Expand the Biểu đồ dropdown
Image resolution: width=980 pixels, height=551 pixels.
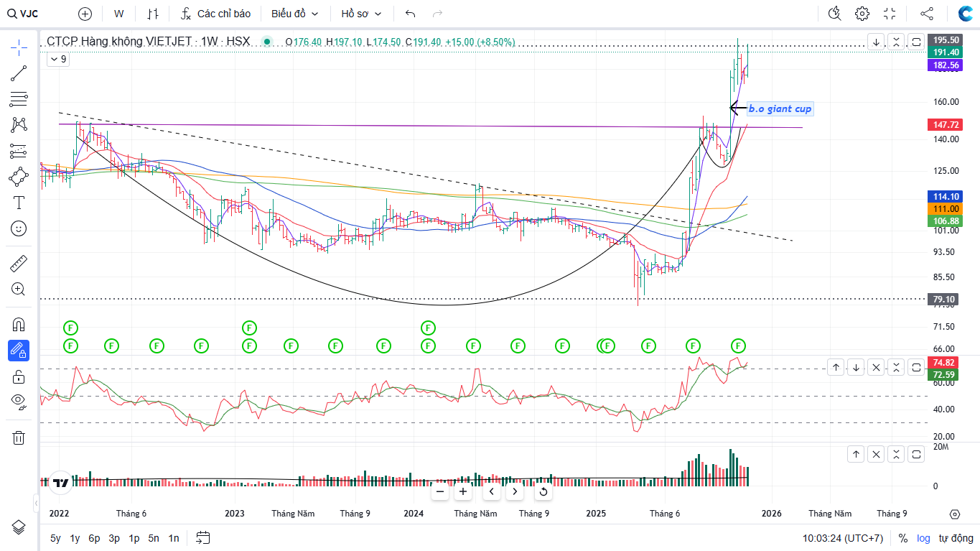point(294,14)
